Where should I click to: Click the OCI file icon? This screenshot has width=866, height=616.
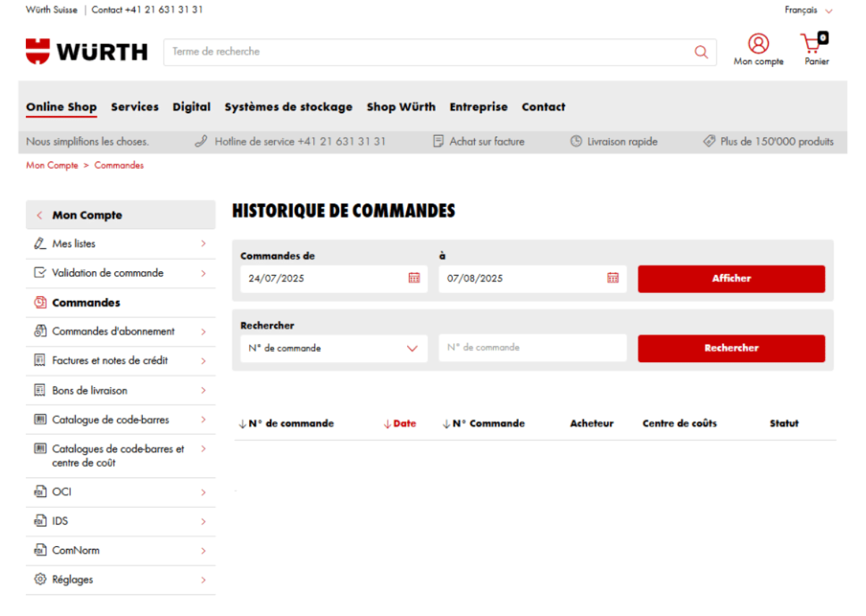click(40, 492)
